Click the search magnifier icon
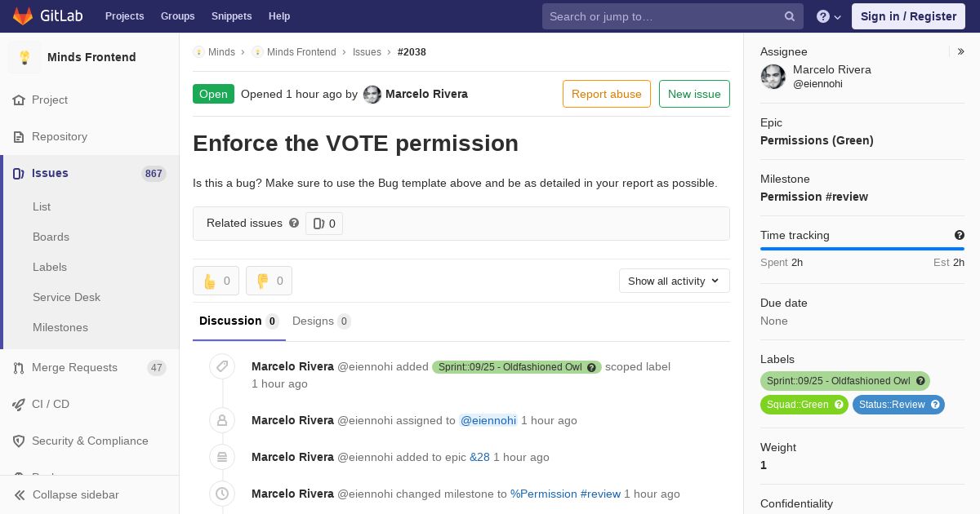The height and width of the screenshot is (514, 980). point(790,16)
